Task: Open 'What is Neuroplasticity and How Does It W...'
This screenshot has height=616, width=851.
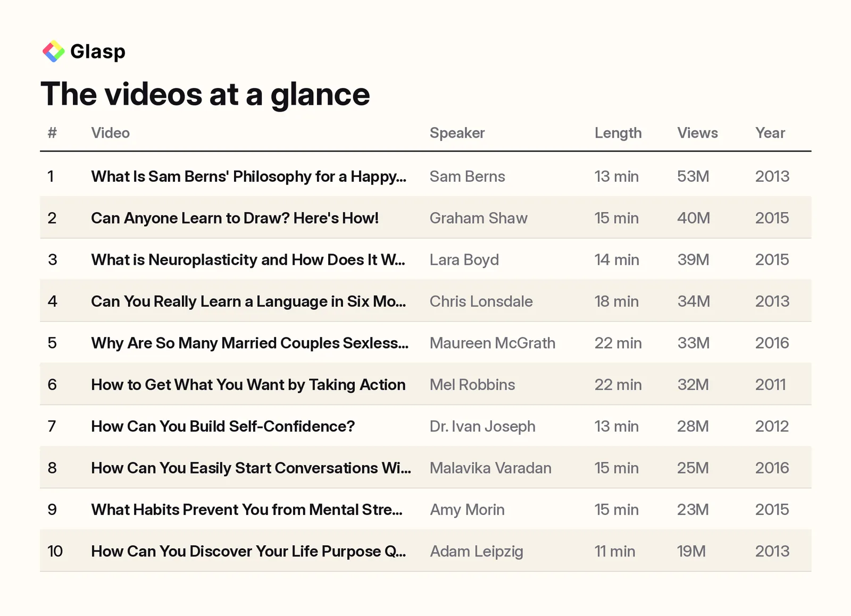Action: pyautogui.click(x=248, y=260)
